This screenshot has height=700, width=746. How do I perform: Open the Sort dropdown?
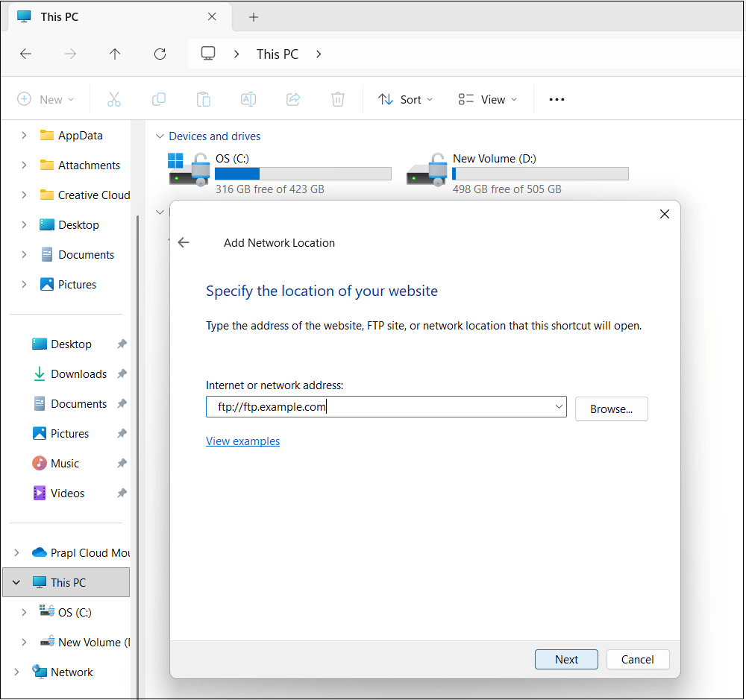405,99
